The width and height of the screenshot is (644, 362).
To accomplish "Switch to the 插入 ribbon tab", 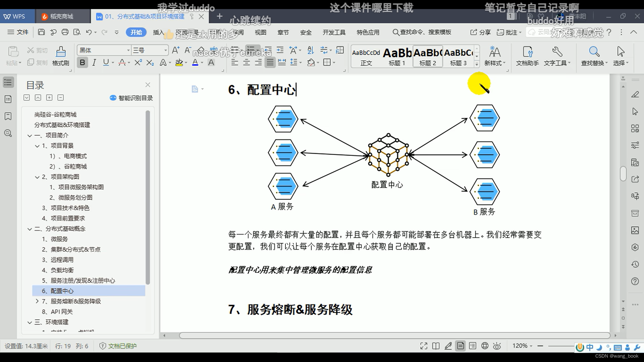I will 158,32.
